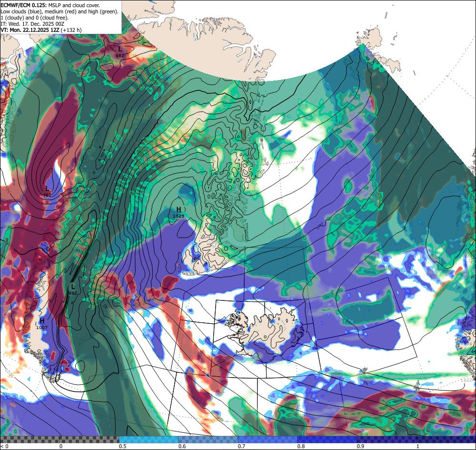The image size is (476, 450).
Task: Click the '1 (cloudy) and 0 (cloud free)' line
Action: (35, 18)
